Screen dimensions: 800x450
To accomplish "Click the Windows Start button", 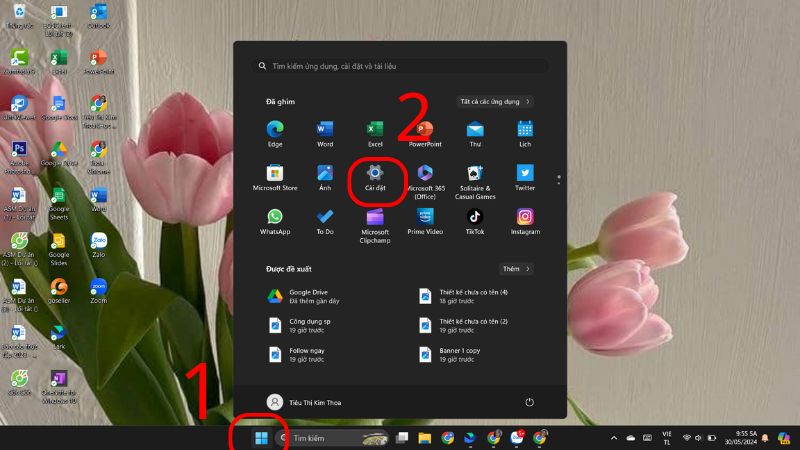I will point(261,438).
